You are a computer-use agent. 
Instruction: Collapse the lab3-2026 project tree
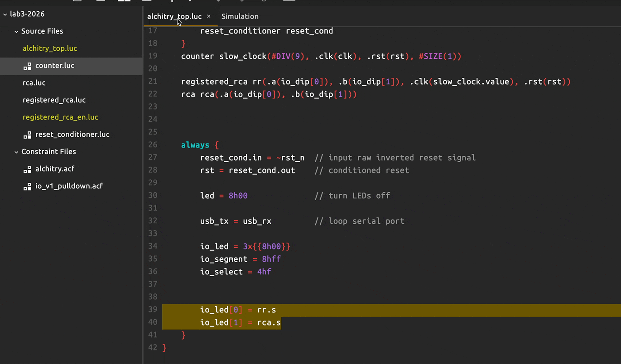(5, 14)
